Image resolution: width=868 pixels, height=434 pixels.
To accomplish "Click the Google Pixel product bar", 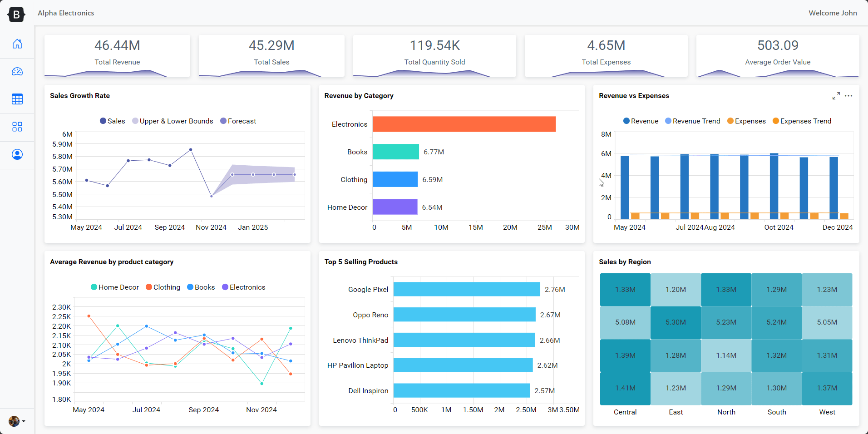I will click(x=467, y=290).
